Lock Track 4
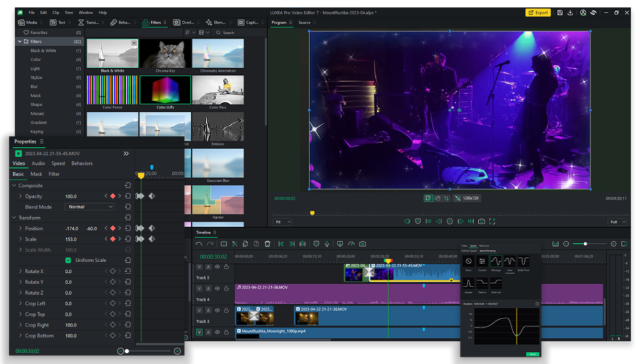 click(226, 288)
